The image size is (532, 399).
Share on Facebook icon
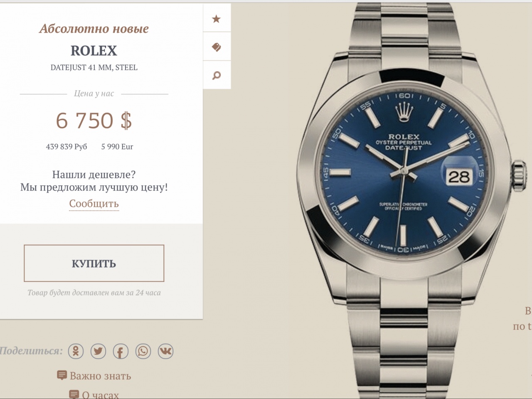[121, 351]
